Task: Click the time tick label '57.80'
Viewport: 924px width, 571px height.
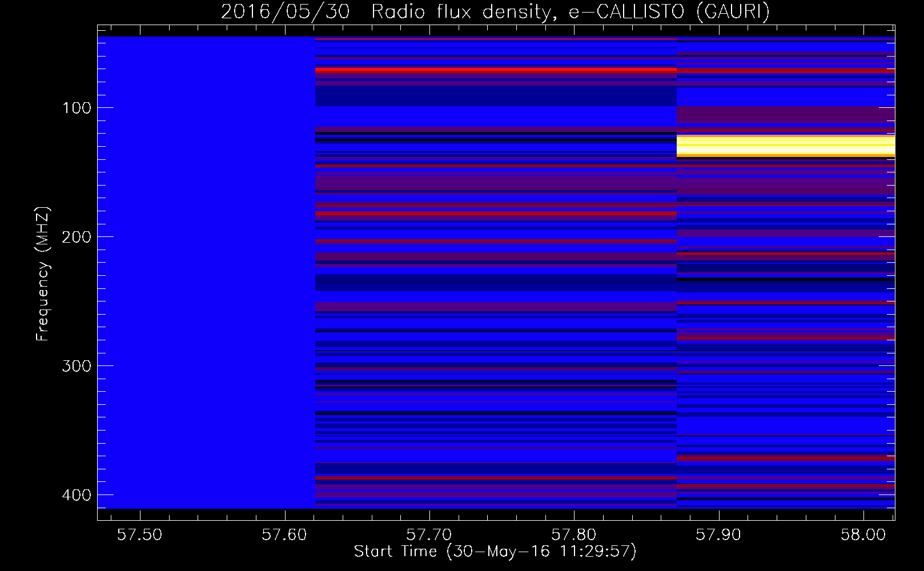Action: tap(574, 535)
